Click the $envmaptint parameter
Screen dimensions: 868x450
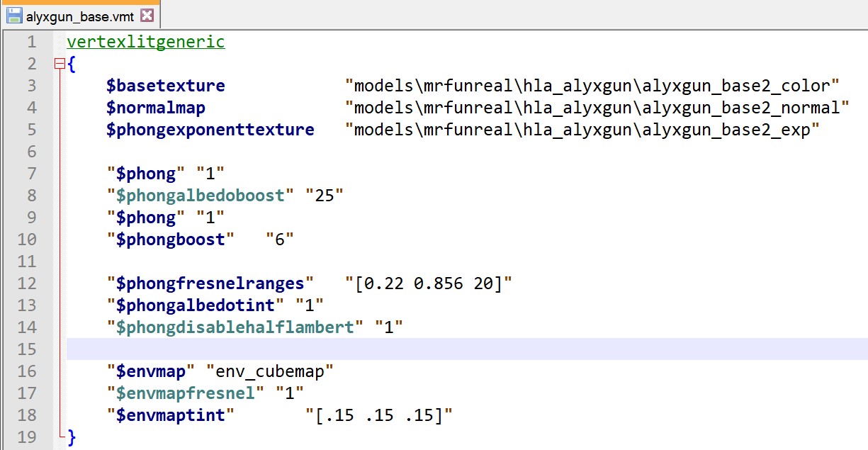(171, 415)
